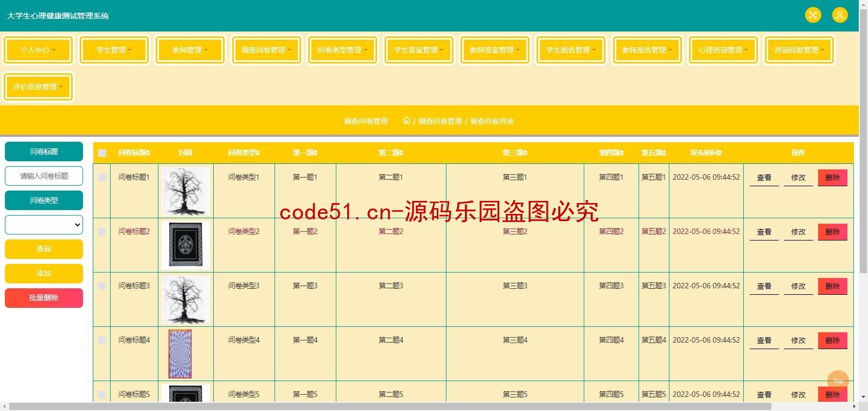Click 查看 for 问卷标题4 row
The image size is (868, 411).
(x=764, y=340)
